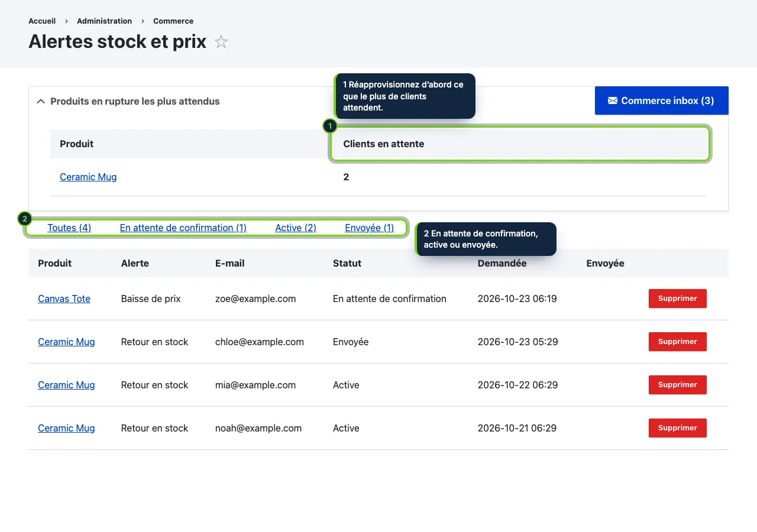The height and width of the screenshot is (532, 757).
Task: Click the Statut column header
Action: tap(347, 263)
